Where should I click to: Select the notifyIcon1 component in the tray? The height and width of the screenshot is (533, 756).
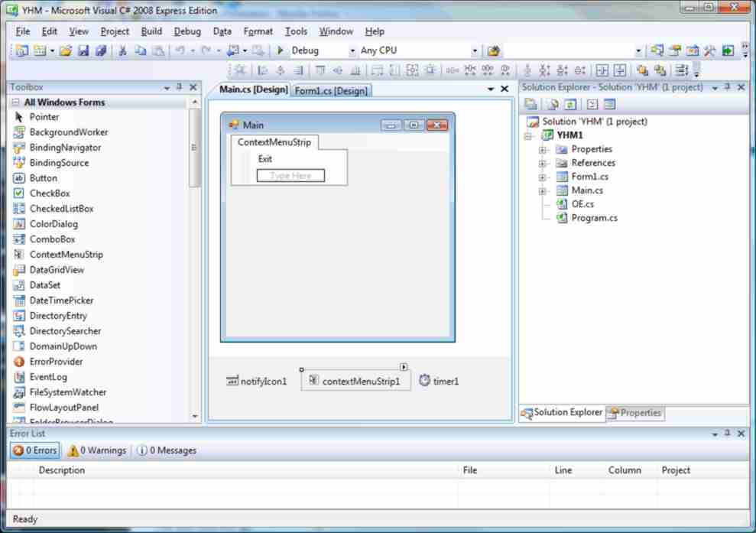(x=257, y=381)
